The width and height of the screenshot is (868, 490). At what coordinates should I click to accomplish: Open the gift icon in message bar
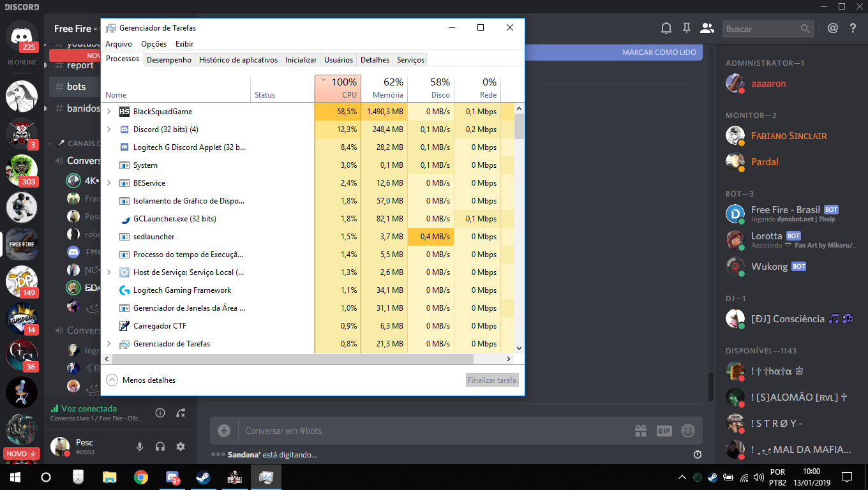click(x=641, y=431)
